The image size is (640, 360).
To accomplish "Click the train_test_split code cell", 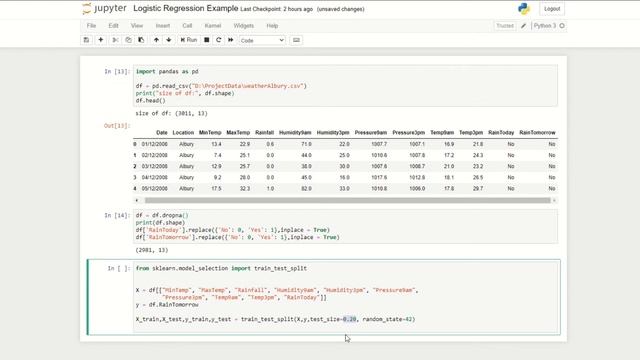I will [x=345, y=297].
